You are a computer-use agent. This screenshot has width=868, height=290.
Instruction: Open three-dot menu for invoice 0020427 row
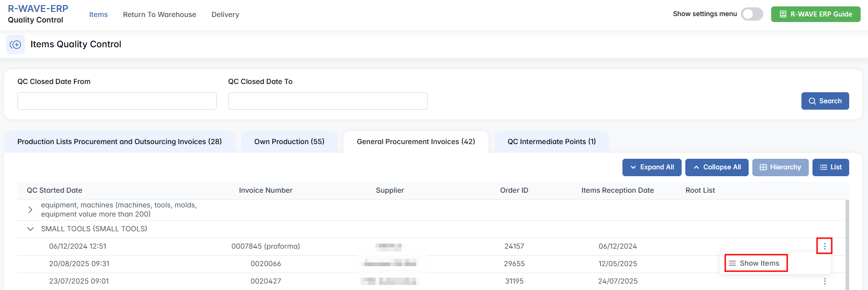pos(824,281)
